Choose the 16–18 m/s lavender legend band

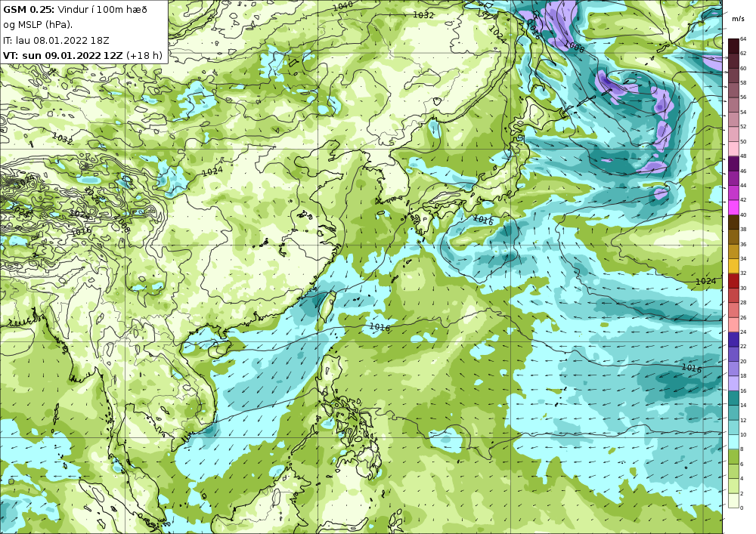(733, 383)
